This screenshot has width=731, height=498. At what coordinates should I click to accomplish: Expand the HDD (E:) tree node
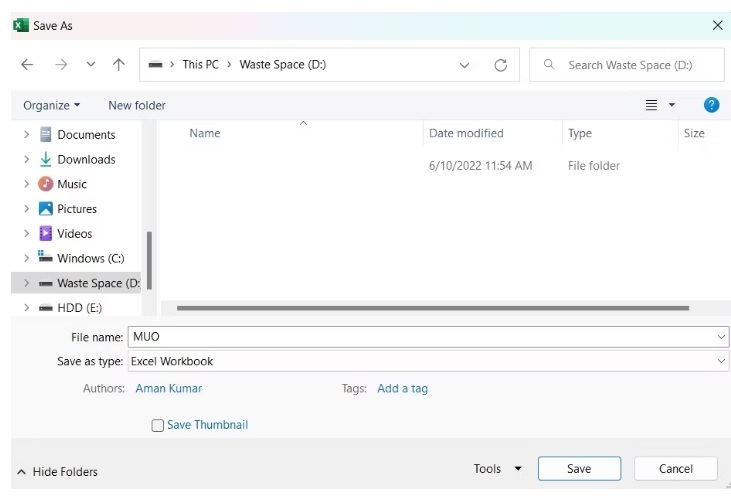[27, 308]
